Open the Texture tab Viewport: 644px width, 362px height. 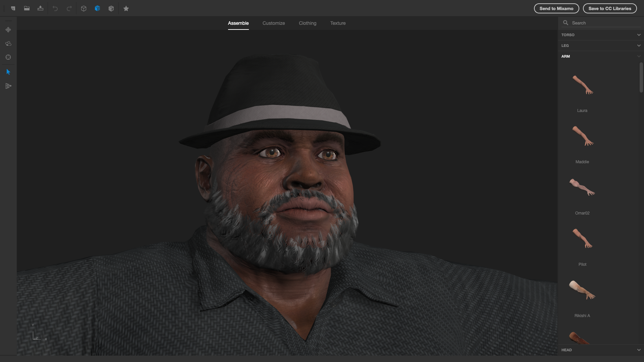pyautogui.click(x=338, y=23)
